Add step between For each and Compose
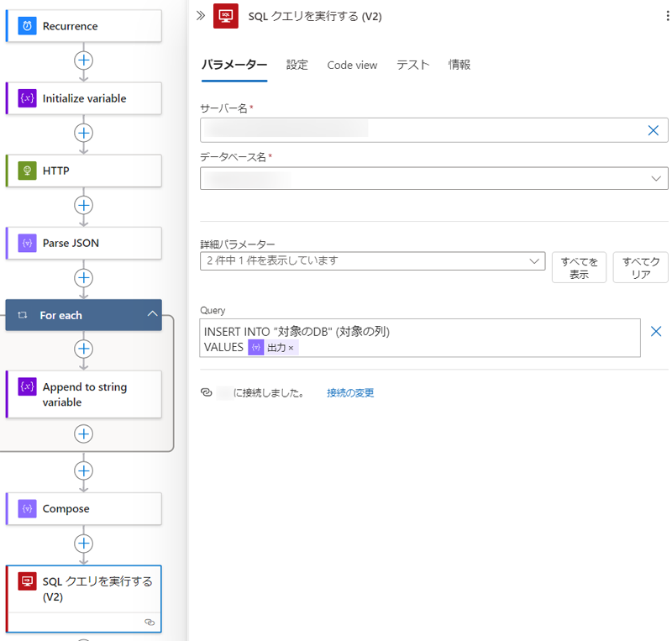The image size is (672, 641). [x=83, y=470]
